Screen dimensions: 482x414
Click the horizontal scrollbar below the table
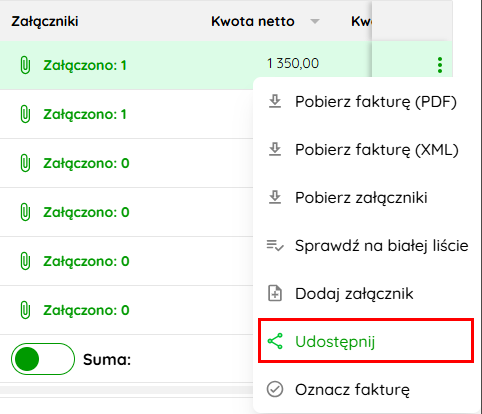127,390
